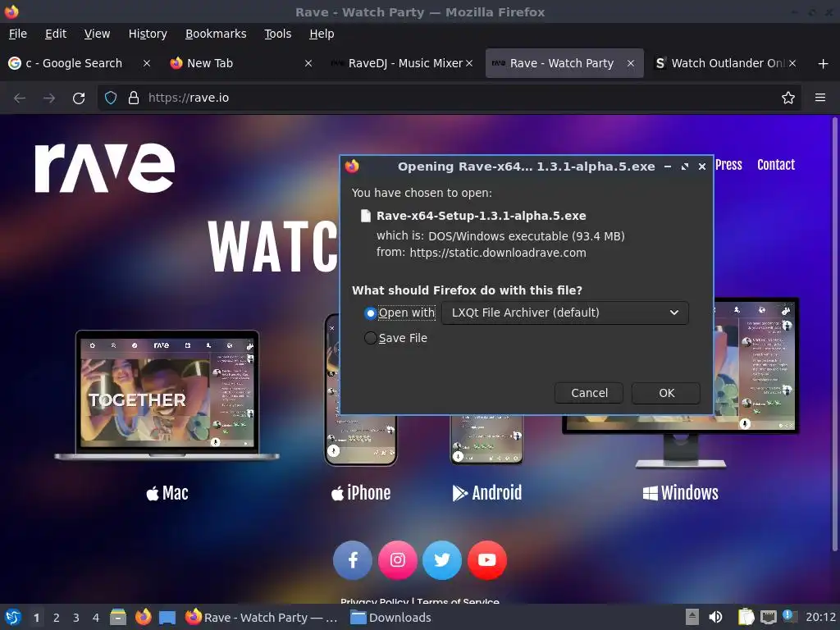Expand the LXQt File Archiver application dropdown
This screenshot has height=630, width=840.
click(565, 313)
